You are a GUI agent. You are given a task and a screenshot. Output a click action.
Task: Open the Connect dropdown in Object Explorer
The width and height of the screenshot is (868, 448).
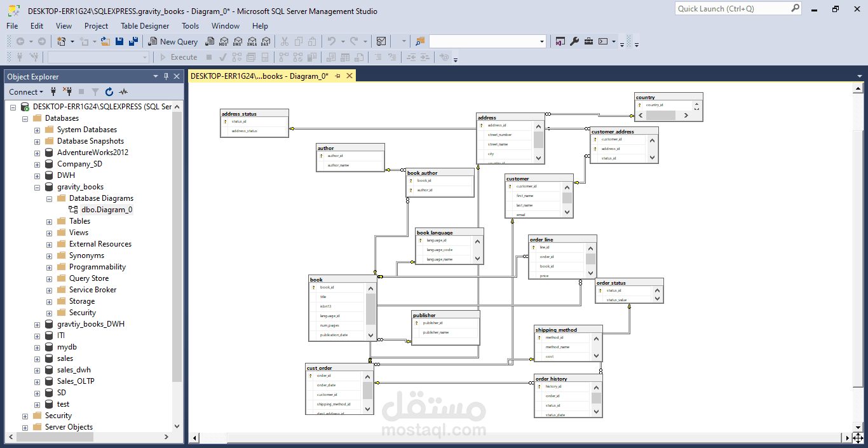[26, 92]
